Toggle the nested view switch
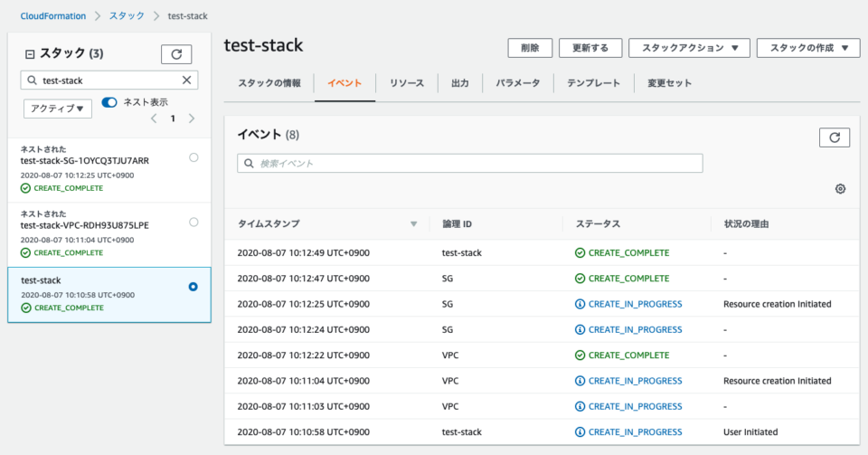 [x=109, y=102]
